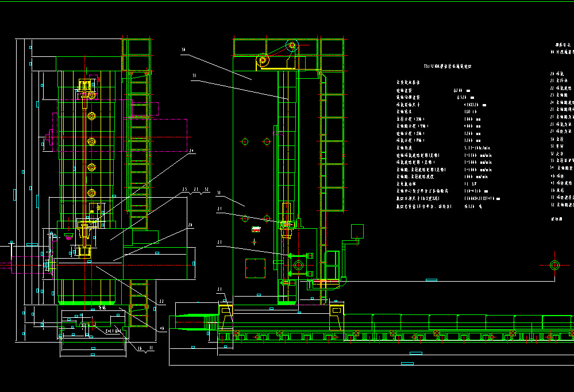This screenshot has height=392, width=574.
Task: Click the upper-left red crosshair circle on the column
Action: [245, 141]
